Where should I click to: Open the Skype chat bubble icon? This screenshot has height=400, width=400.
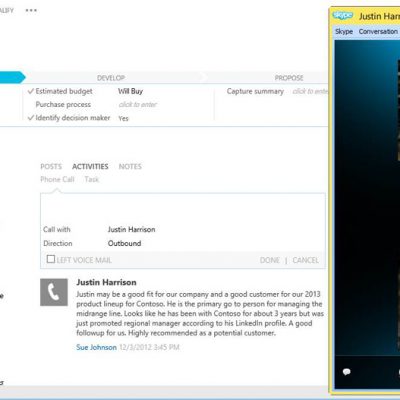tap(347, 372)
